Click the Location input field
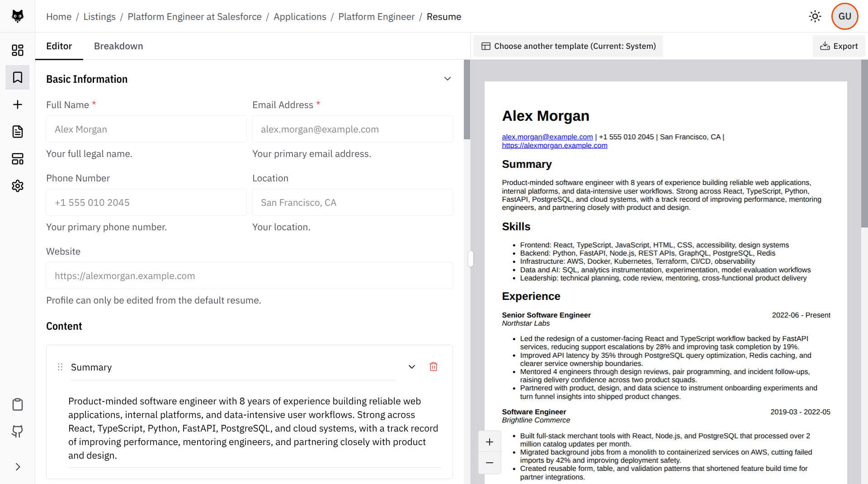This screenshot has width=868, height=484. pos(353,203)
